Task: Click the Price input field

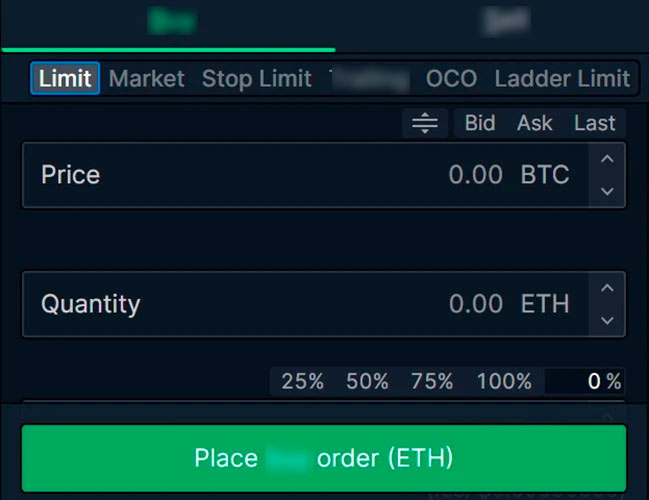Action: (300, 175)
